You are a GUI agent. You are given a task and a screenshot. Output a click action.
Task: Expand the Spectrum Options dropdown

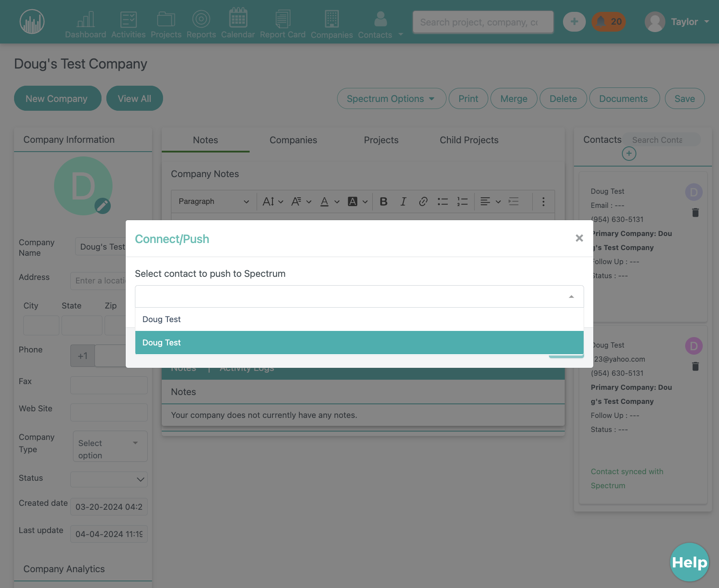tap(392, 98)
